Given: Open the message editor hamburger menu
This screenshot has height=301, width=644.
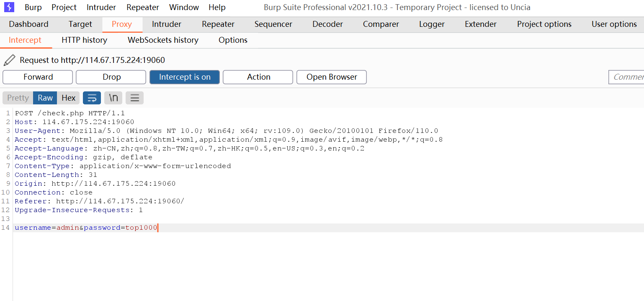Looking at the screenshot, I should click(134, 98).
